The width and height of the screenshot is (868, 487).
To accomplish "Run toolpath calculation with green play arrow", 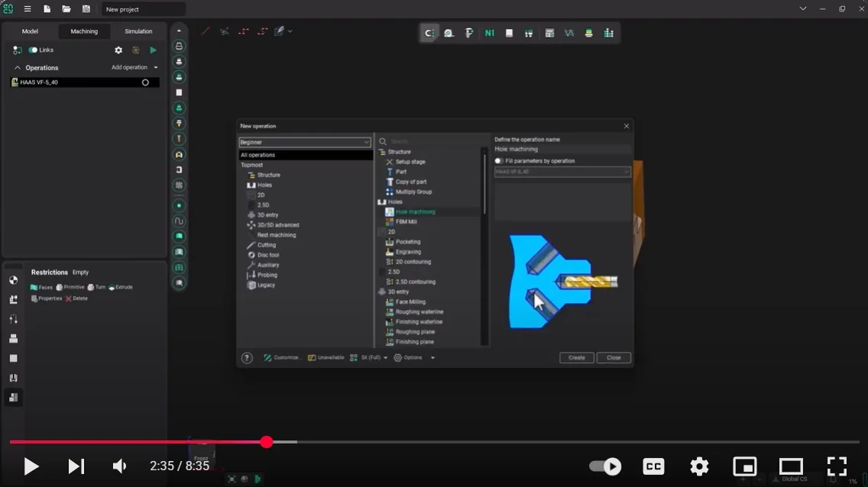I will [154, 50].
